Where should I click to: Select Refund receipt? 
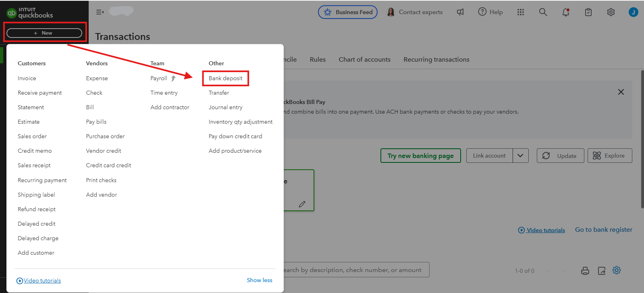37,209
